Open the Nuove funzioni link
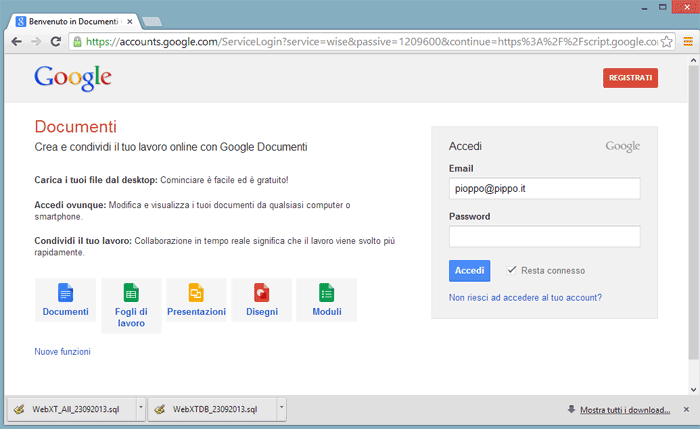700x429 pixels. [x=62, y=352]
